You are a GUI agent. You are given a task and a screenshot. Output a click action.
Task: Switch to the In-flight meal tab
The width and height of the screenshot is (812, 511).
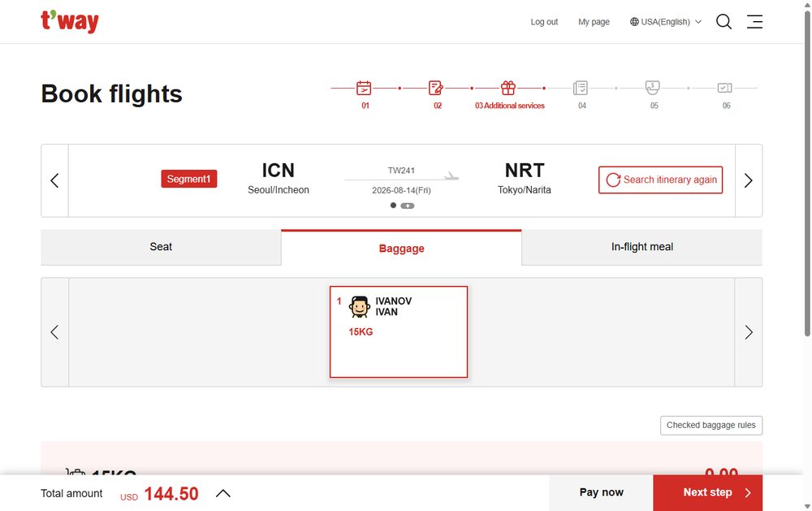coord(642,247)
